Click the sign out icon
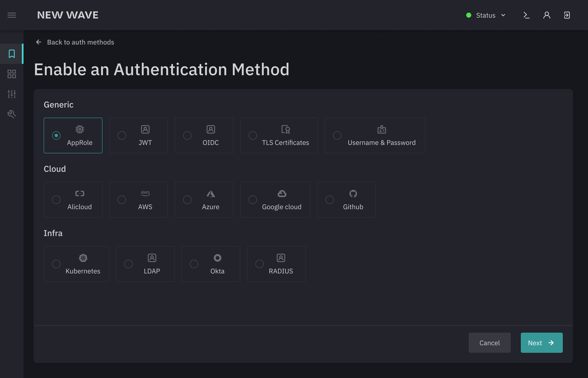The height and width of the screenshot is (378, 588). pos(567,15)
